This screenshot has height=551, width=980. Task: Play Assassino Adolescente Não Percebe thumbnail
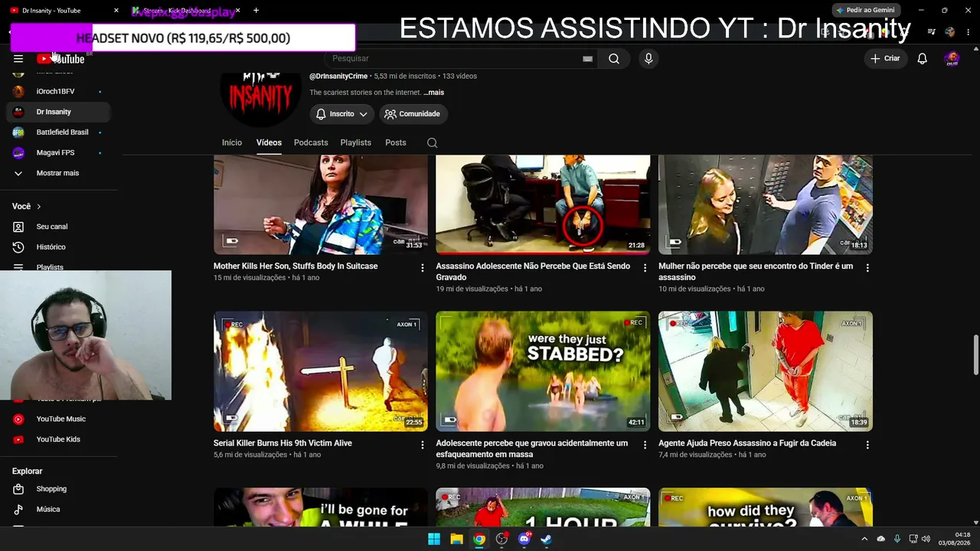[x=543, y=204]
